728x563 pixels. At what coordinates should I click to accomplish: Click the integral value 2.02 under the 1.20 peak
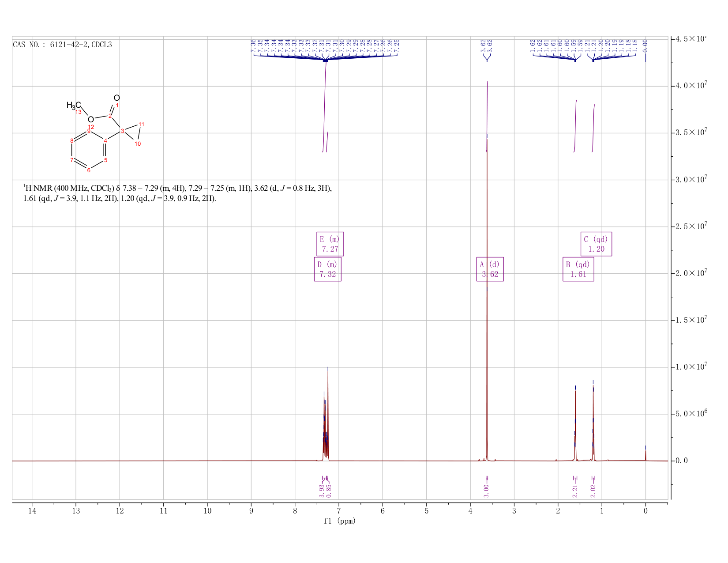593,491
